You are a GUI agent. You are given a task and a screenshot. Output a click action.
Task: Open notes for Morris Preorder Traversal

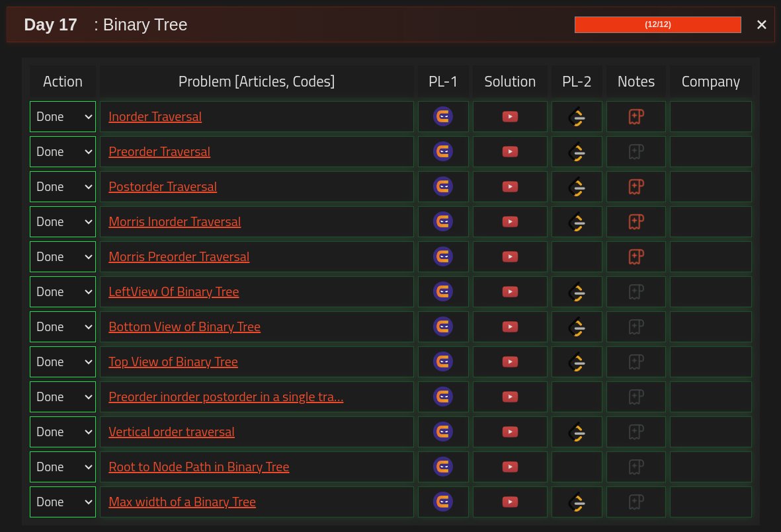pos(636,257)
